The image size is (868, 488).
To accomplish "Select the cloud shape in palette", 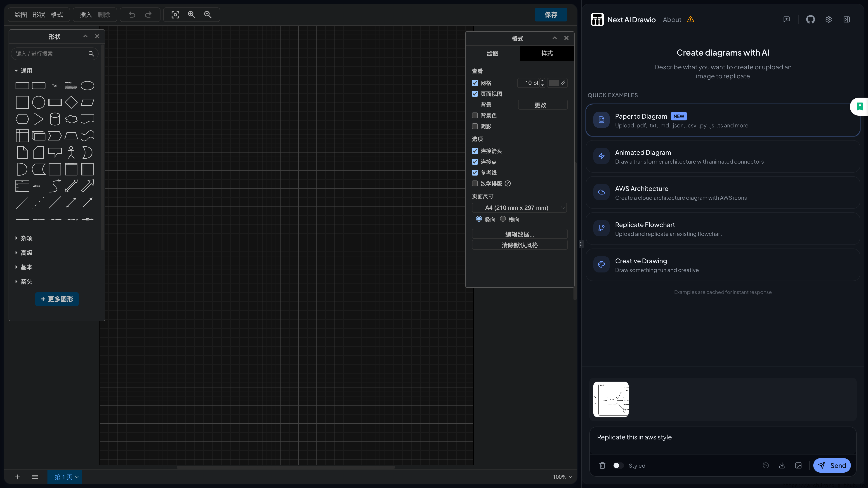I will click(x=71, y=119).
